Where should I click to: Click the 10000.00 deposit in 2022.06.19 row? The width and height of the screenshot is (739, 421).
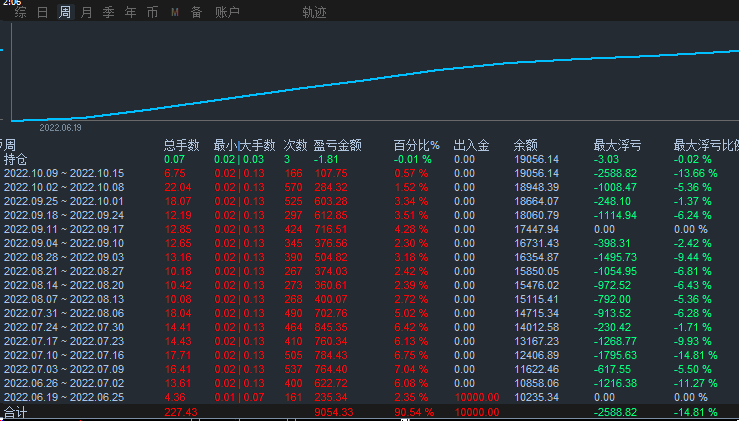click(x=476, y=397)
